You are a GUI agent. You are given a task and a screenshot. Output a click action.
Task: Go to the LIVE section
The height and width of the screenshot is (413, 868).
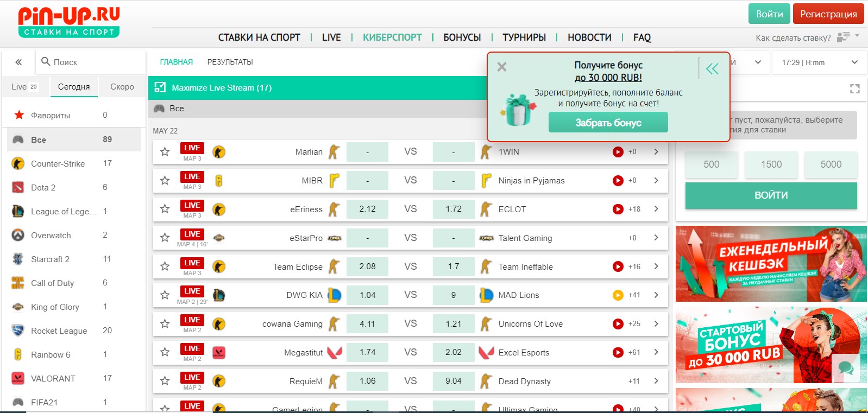[331, 37]
